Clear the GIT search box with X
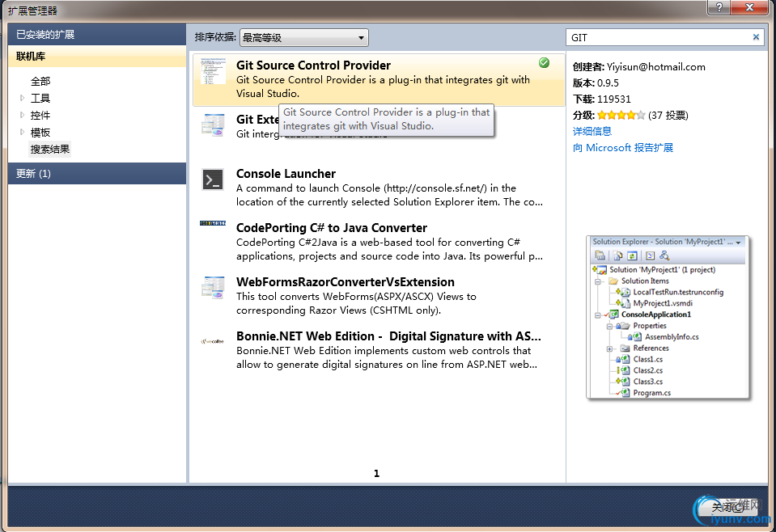 (x=756, y=37)
